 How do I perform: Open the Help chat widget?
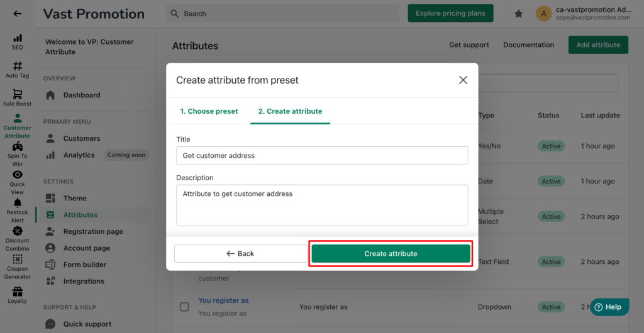click(609, 307)
